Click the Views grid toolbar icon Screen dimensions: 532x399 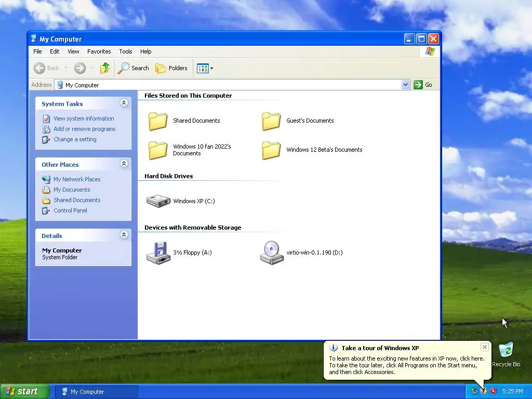coord(203,68)
